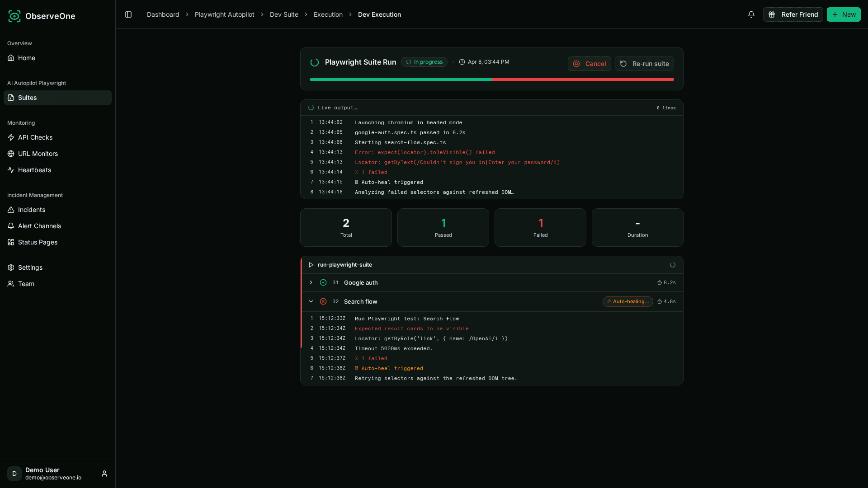Screen dimensions: 868x488
Task: Click the spinner beside Playwright Suite Run title
Action: coord(315,62)
